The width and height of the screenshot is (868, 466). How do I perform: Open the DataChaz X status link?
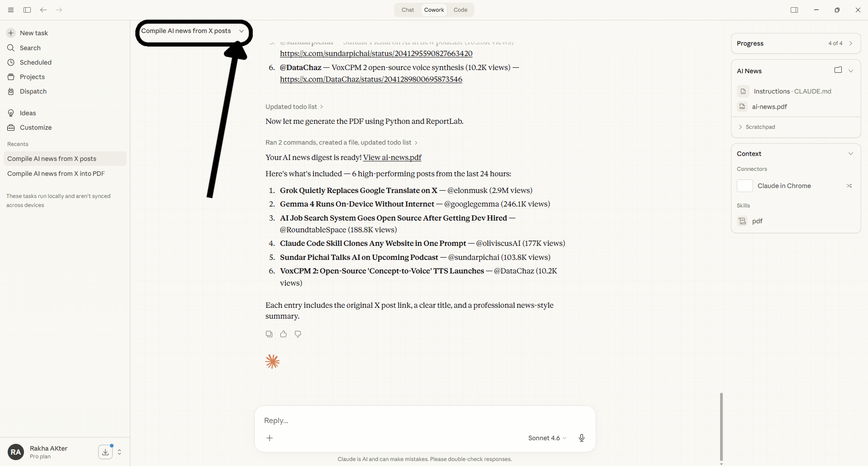(x=371, y=79)
